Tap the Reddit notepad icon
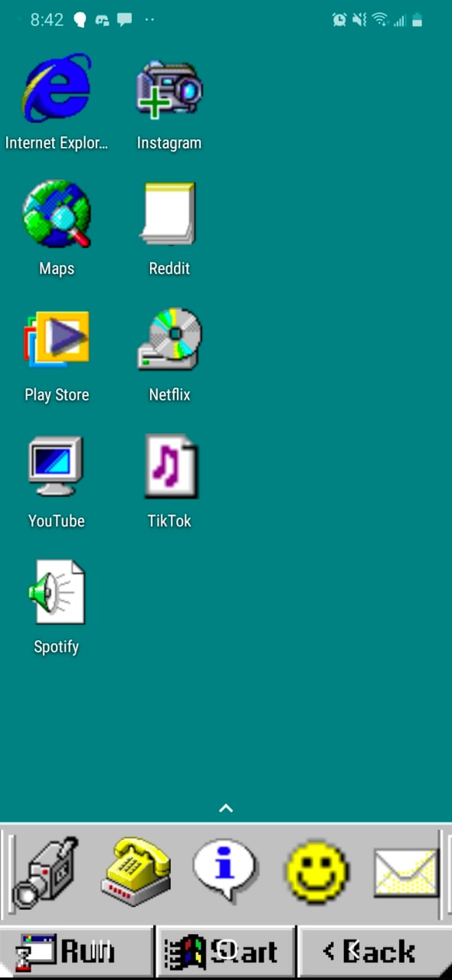This screenshot has width=452, height=980. click(169, 214)
